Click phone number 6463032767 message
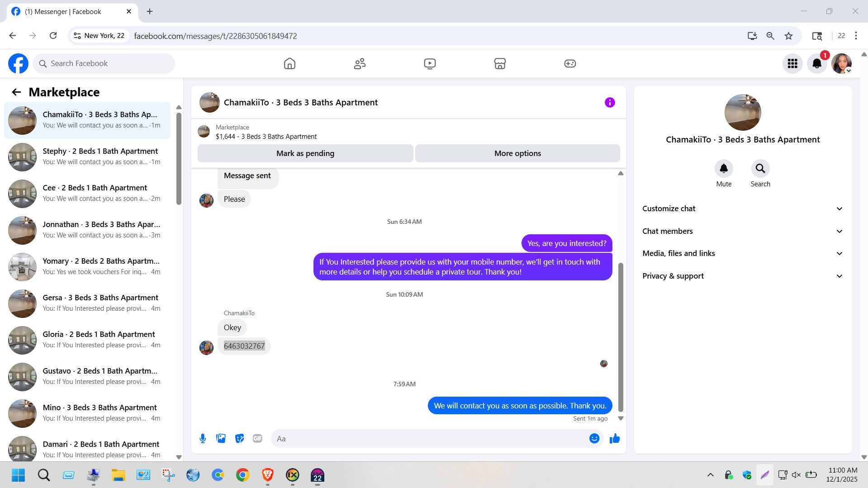Viewport: 868px width, 488px height. tap(244, 346)
